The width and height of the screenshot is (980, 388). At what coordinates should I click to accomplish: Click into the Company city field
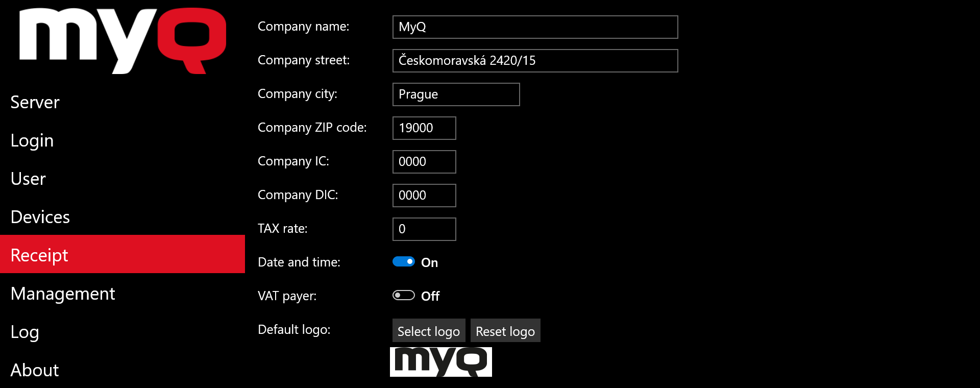[456, 94]
